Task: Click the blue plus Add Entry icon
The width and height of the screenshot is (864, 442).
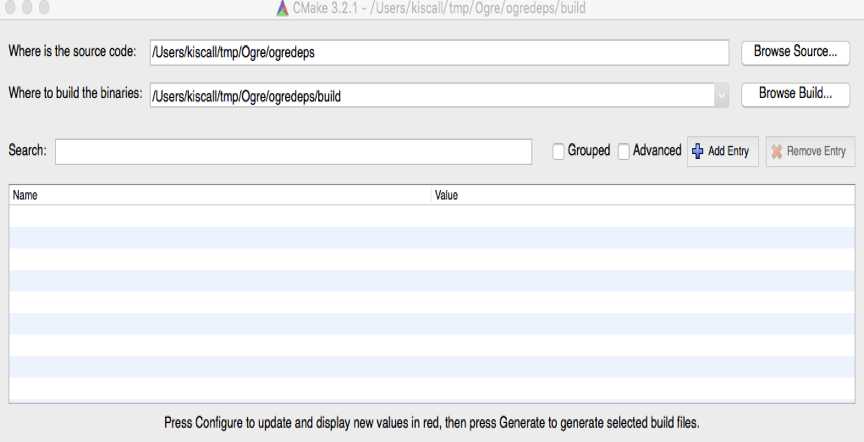Action: (698, 151)
